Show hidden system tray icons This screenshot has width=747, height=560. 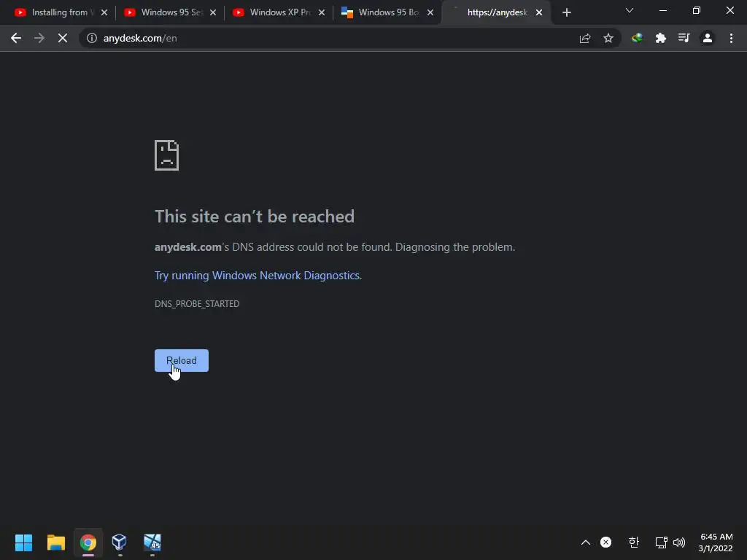click(x=586, y=542)
